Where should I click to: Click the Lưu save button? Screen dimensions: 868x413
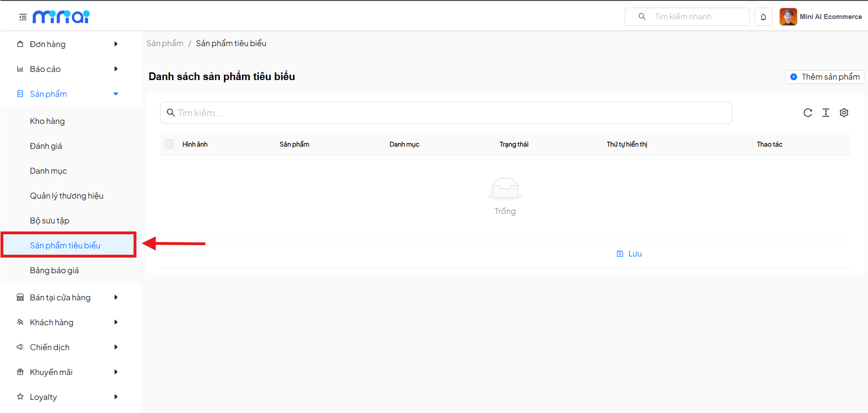(x=629, y=254)
